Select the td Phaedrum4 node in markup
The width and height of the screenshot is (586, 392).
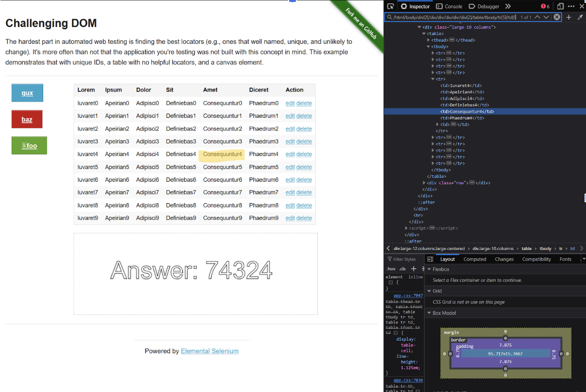coord(463,118)
